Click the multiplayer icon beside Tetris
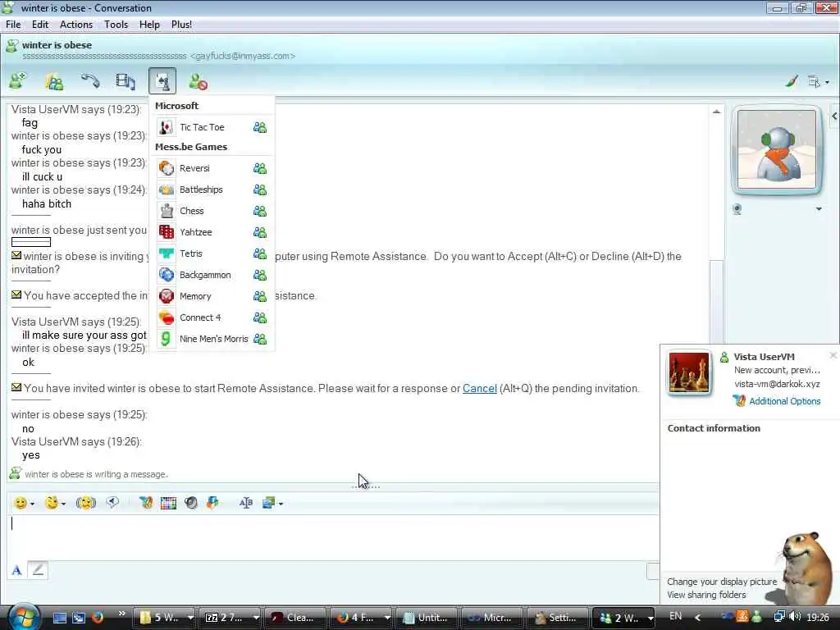The width and height of the screenshot is (840, 630). (260, 253)
